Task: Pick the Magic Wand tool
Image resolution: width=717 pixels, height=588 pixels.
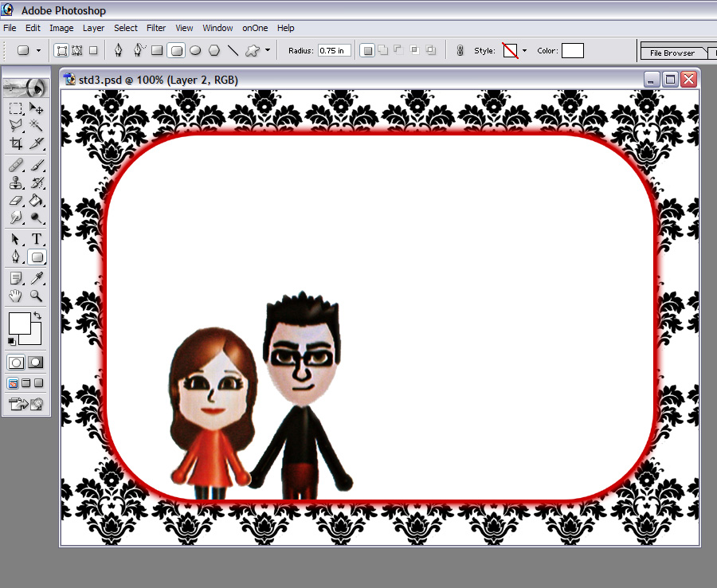Action: [x=36, y=125]
